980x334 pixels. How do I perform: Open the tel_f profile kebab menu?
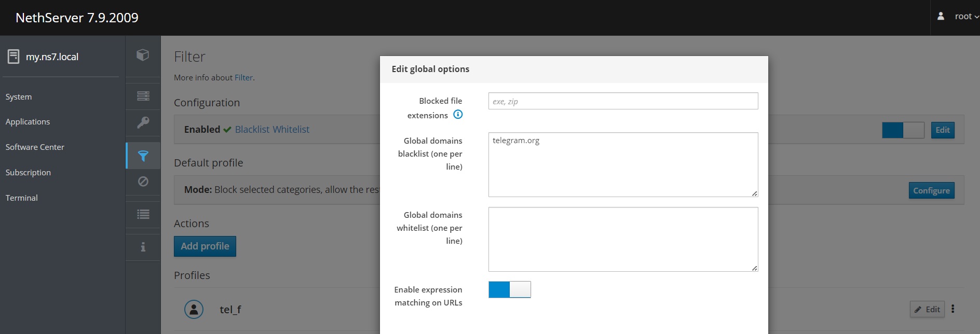(952, 309)
